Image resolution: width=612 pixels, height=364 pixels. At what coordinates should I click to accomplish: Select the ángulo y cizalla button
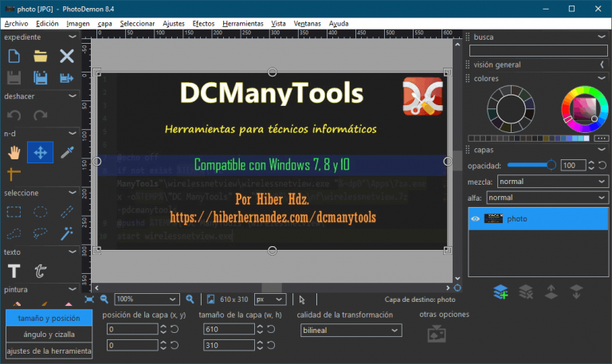tap(49, 335)
